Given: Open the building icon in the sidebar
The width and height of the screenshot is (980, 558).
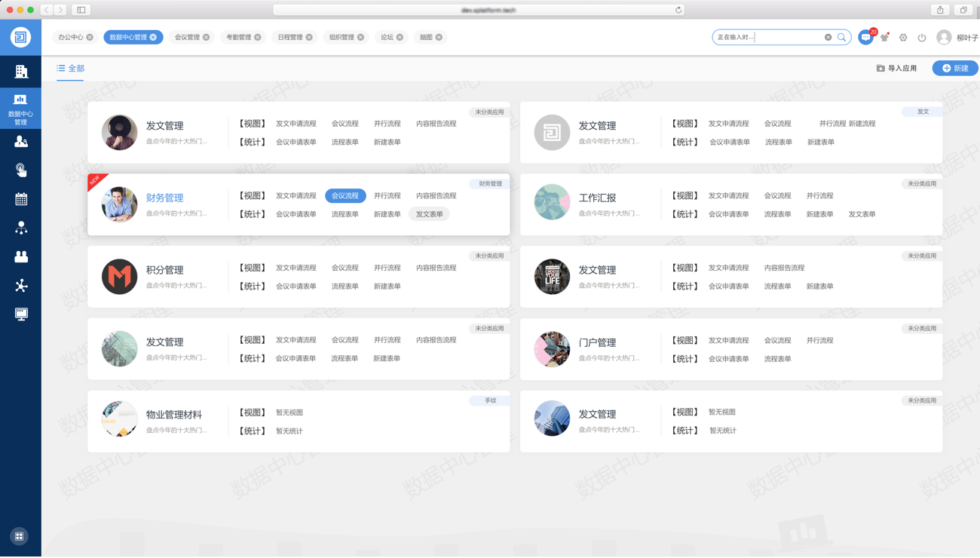Looking at the screenshot, I should coord(21,72).
